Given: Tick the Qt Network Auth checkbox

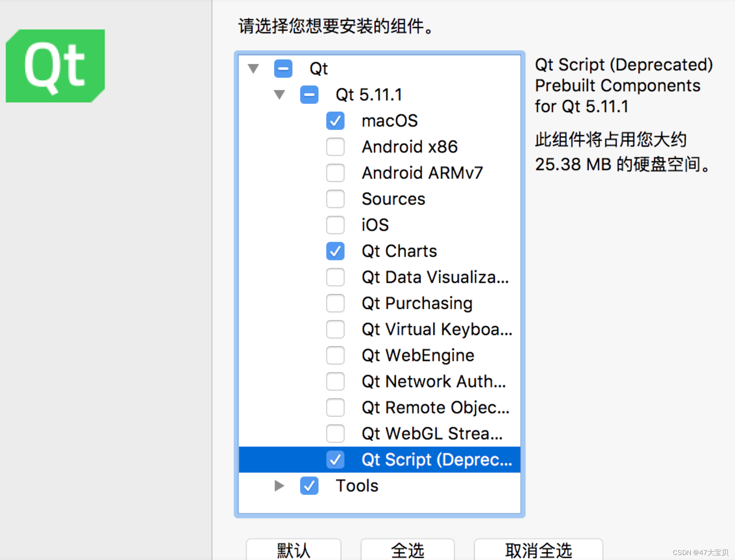Looking at the screenshot, I should pos(335,382).
